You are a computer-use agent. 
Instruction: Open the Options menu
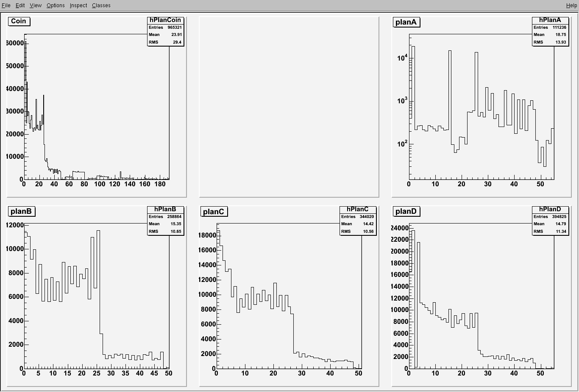click(x=56, y=6)
